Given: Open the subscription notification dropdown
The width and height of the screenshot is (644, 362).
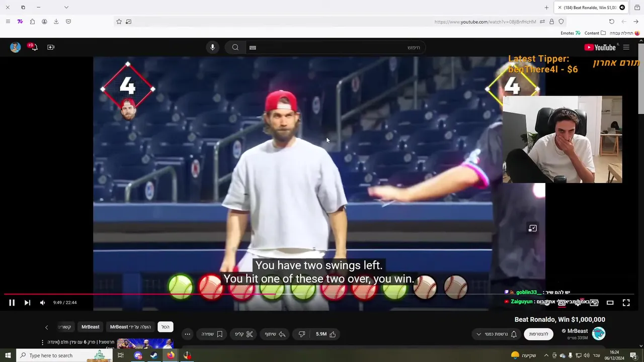Looking at the screenshot, I should pos(497,334).
